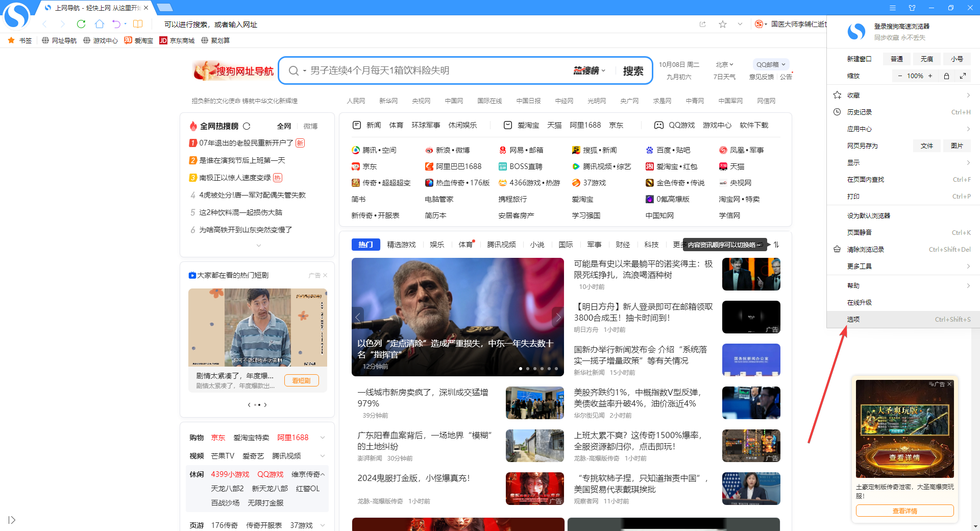Refresh the 全网热搜榜 list
The height and width of the screenshot is (531, 980).
pyautogui.click(x=247, y=126)
